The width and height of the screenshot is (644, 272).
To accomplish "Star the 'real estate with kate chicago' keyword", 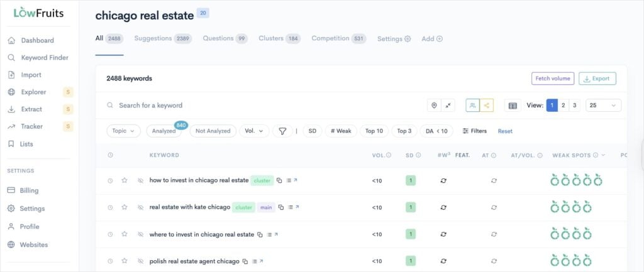I will tap(125, 207).
